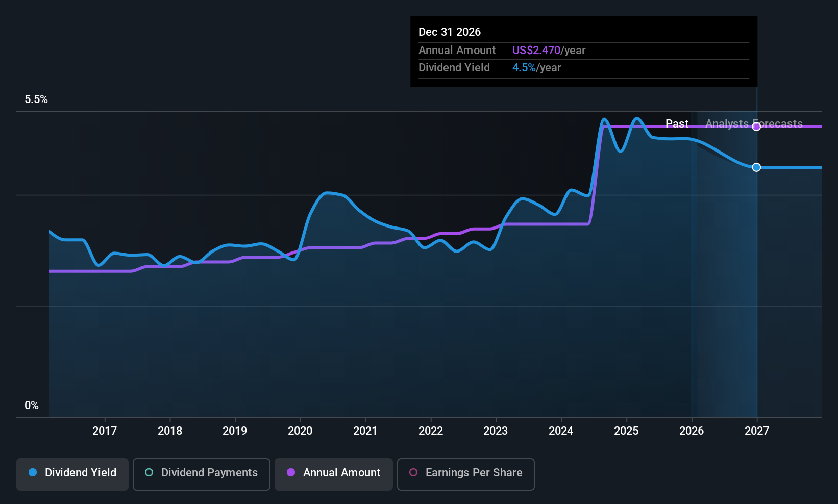Viewport: 838px width, 504px height.
Task: Select the 2019 axis label
Action: (x=235, y=431)
